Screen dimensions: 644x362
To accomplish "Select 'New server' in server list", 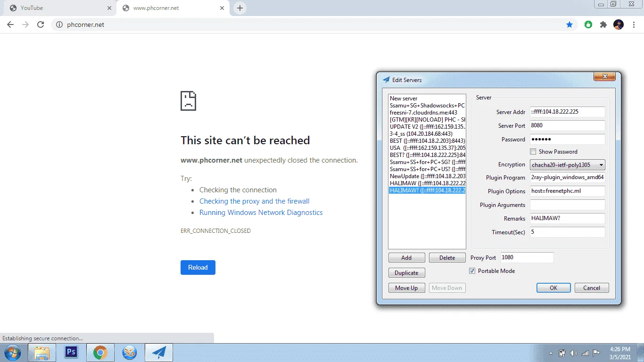I will tap(427, 99).
